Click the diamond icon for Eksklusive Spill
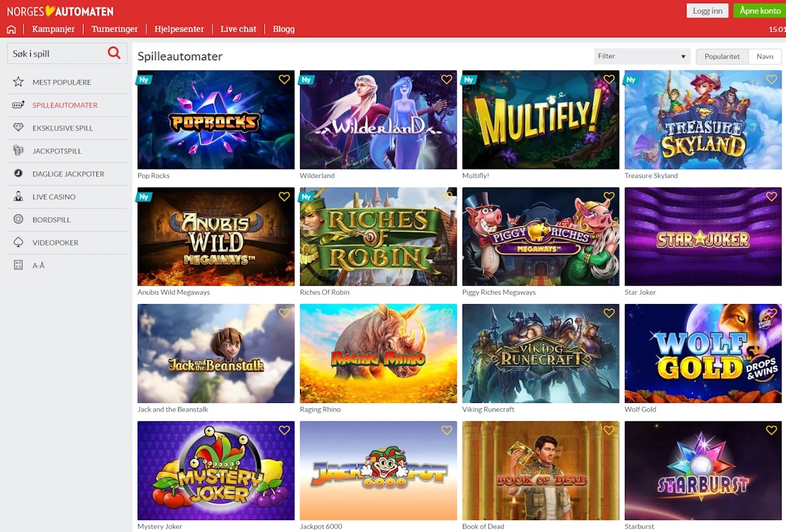The height and width of the screenshot is (532, 786). pyautogui.click(x=18, y=128)
